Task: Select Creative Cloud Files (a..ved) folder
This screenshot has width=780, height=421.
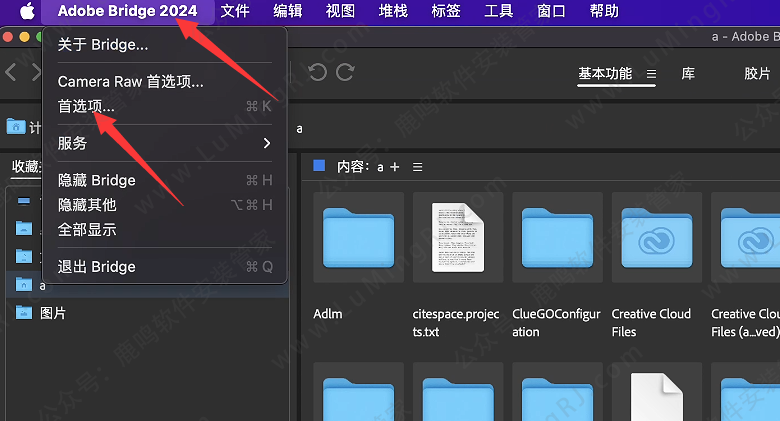Action: pos(746,238)
